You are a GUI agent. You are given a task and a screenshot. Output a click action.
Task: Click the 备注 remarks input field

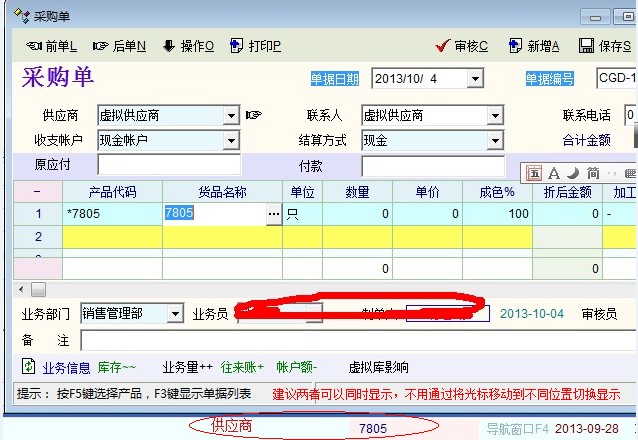click(350, 341)
